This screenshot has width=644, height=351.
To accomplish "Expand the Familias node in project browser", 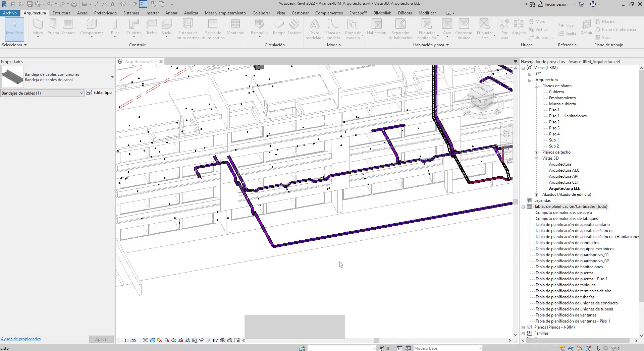I will [523, 333].
